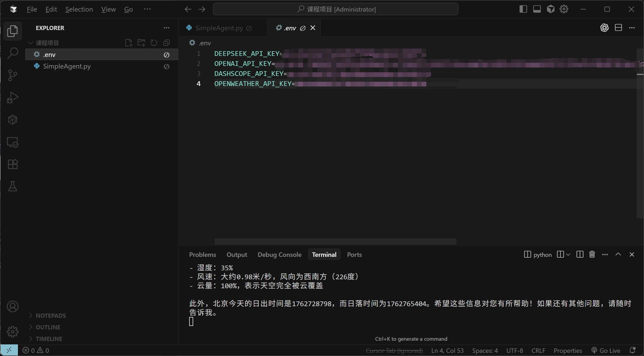Open the Selection menu

pos(79,9)
